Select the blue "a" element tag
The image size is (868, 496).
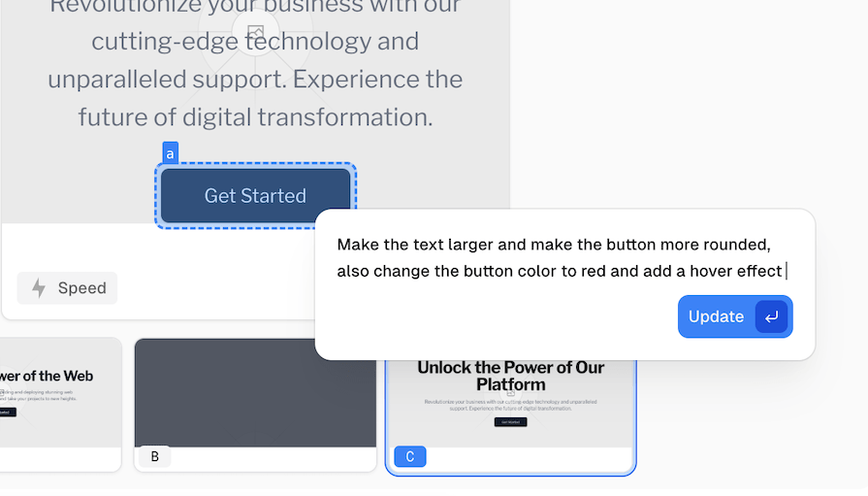170,153
